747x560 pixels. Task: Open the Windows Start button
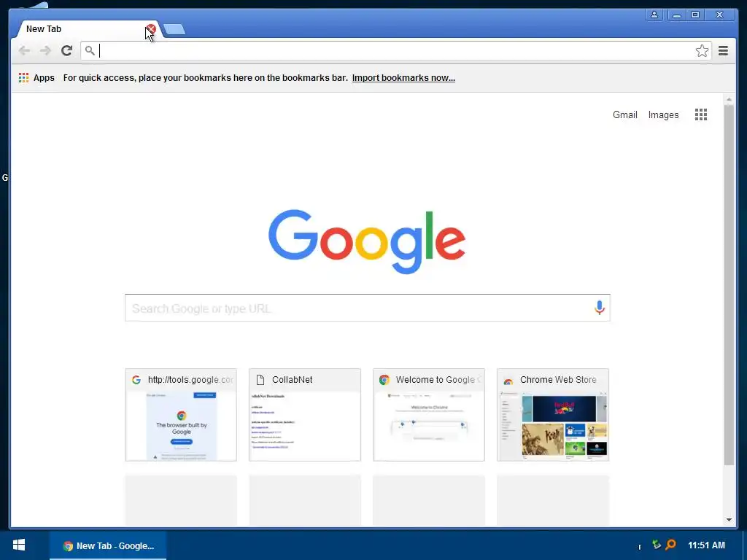pyautogui.click(x=19, y=545)
